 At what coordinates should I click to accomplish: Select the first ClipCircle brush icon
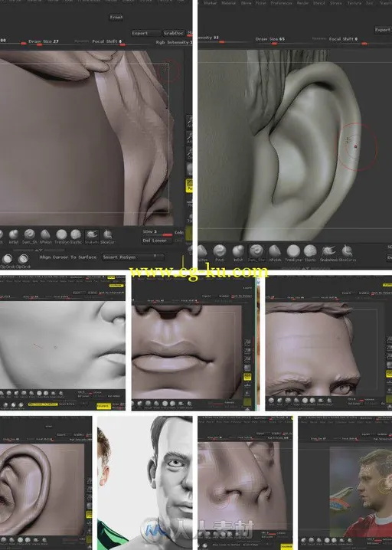click(7, 260)
